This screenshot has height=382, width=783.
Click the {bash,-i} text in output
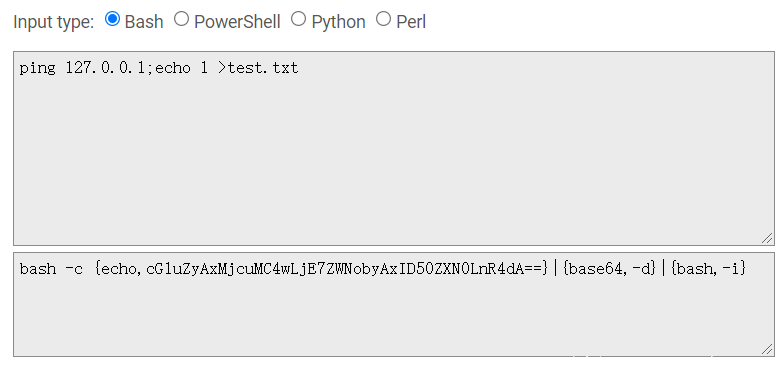708,269
